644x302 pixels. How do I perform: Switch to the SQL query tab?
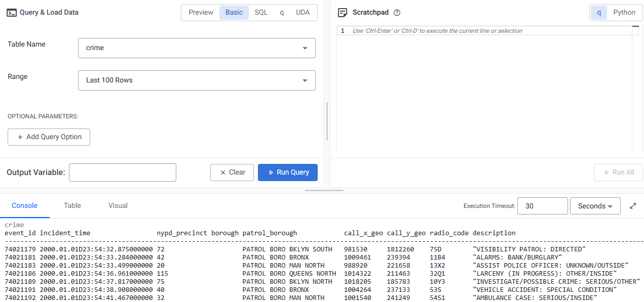[260, 12]
